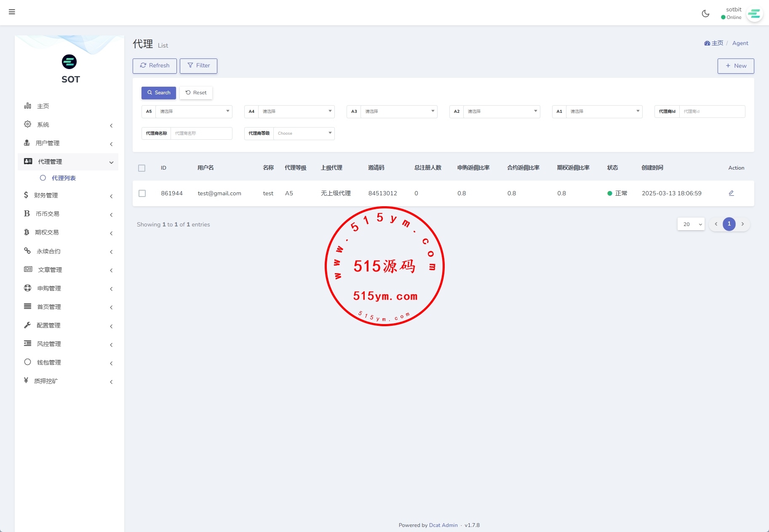Screen dimensions: 769x532
Task: Click the blue Search button
Action: [x=159, y=93]
